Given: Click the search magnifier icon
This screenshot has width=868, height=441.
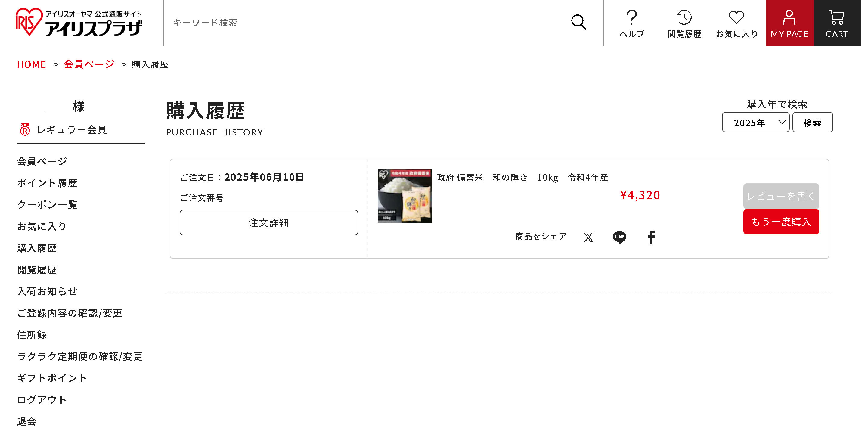Looking at the screenshot, I should point(578,22).
